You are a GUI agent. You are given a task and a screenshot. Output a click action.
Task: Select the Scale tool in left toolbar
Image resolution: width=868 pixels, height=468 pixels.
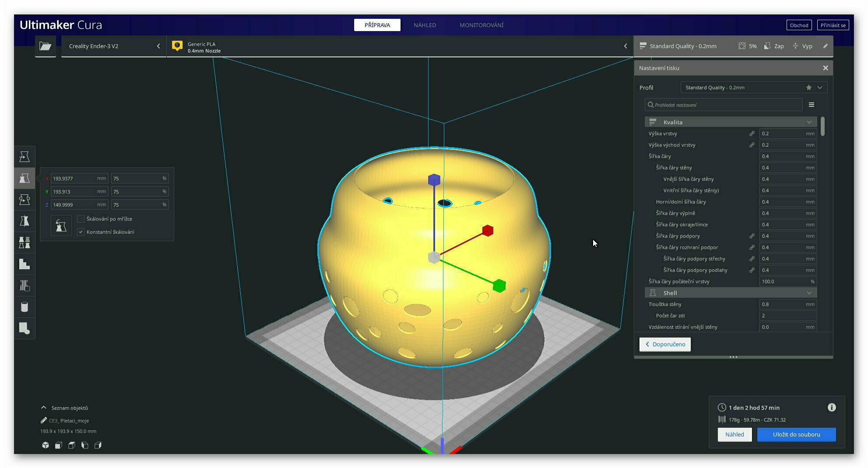pos(25,178)
